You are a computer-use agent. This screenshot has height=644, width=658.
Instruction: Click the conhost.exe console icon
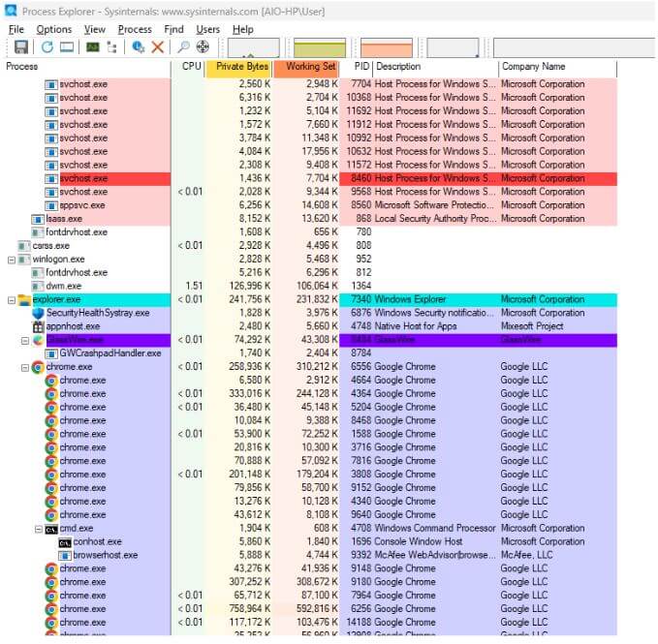[x=65, y=542]
